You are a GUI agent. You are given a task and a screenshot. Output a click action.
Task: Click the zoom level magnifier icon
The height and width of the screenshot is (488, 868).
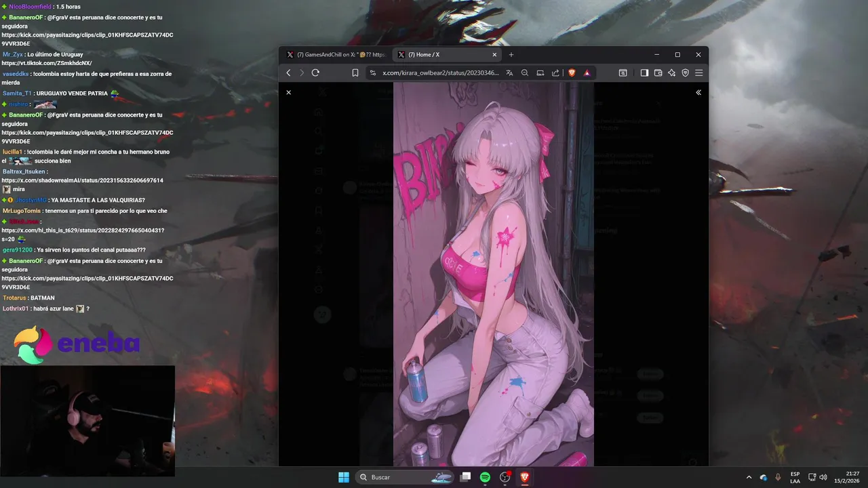(525, 73)
